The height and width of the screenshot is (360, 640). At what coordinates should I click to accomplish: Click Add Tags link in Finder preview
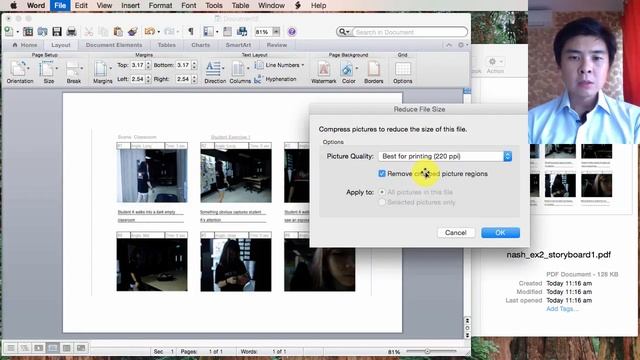[562, 309]
